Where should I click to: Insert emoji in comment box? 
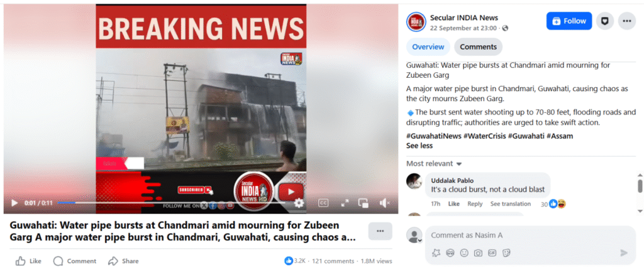click(464, 253)
